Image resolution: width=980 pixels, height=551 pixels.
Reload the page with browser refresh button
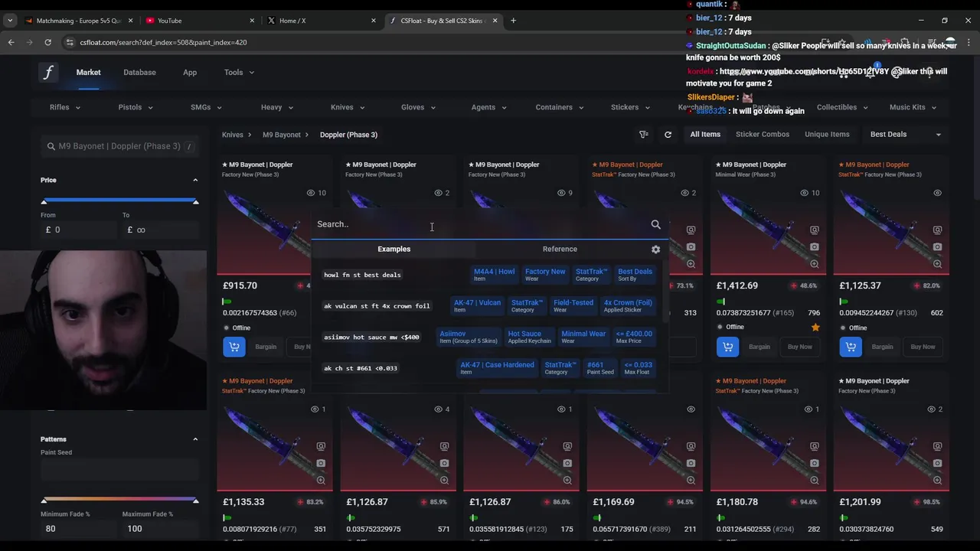tap(47, 42)
